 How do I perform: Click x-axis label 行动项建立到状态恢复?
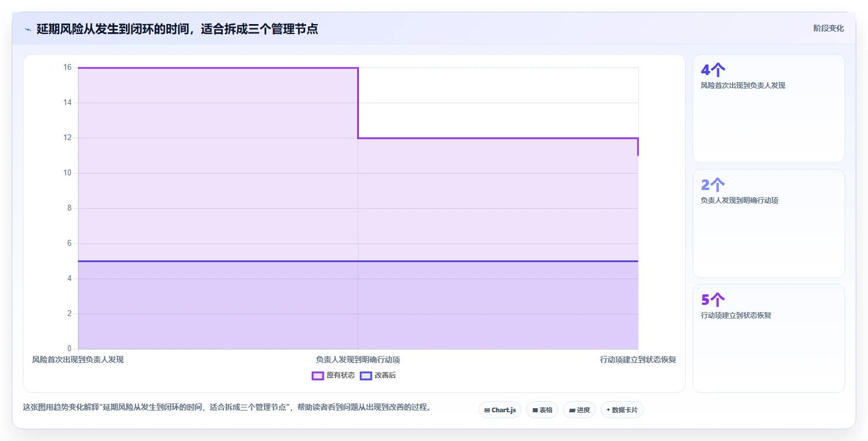coord(638,359)
